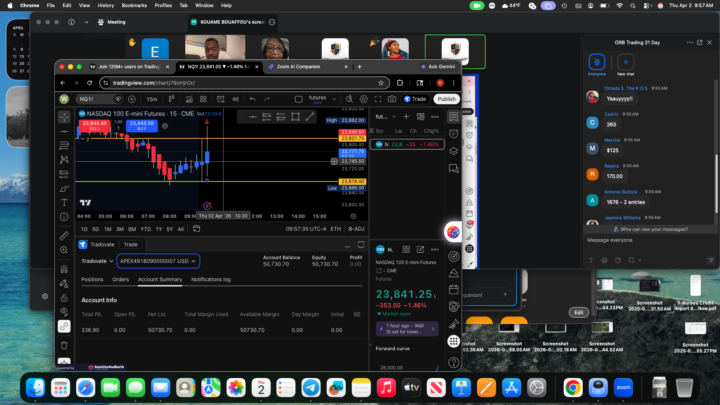The height and width of the screenshot is (405, 720).
Task: Set chart range to 1D
Action: click(84, 229)
